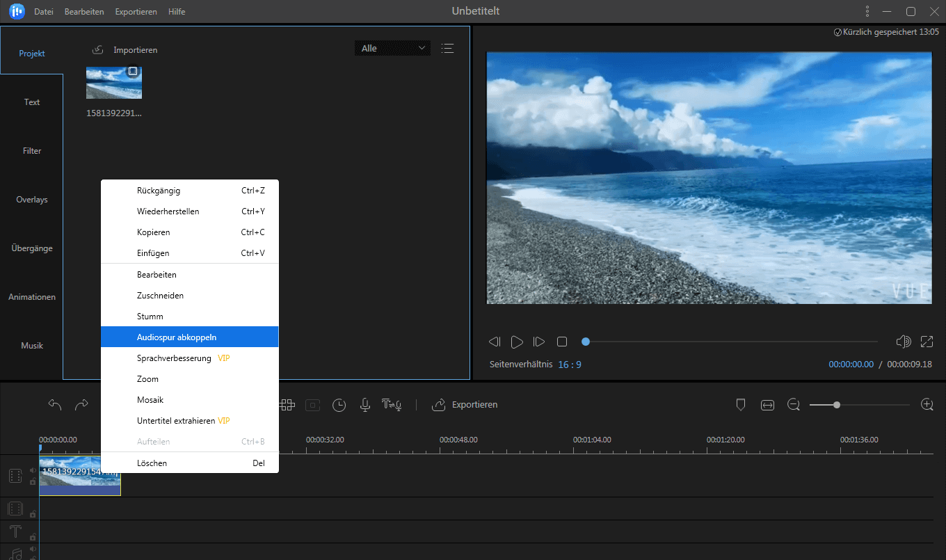Toggle the music track mute speaker
The height and width of the screenshot is (560, 946).
tap(33, 548)
